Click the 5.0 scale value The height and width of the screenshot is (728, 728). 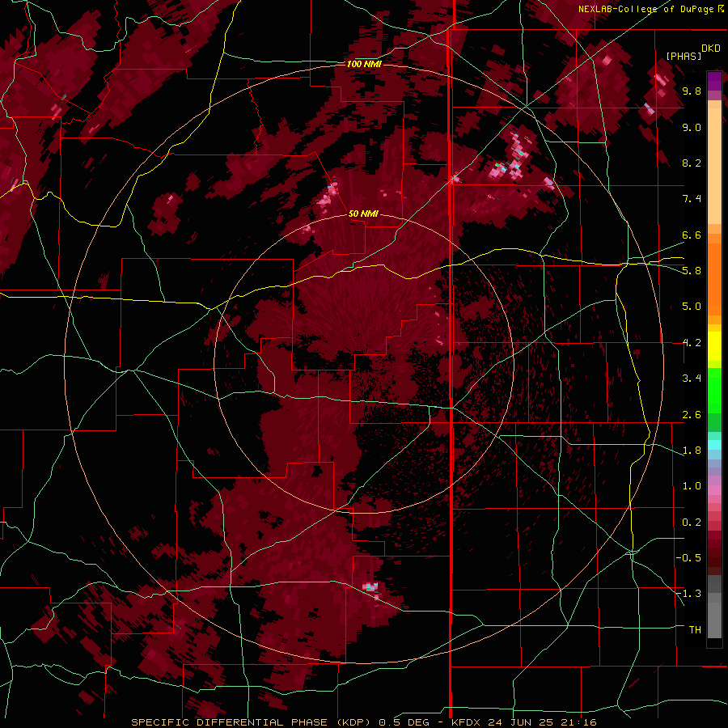tap(692, 307)
